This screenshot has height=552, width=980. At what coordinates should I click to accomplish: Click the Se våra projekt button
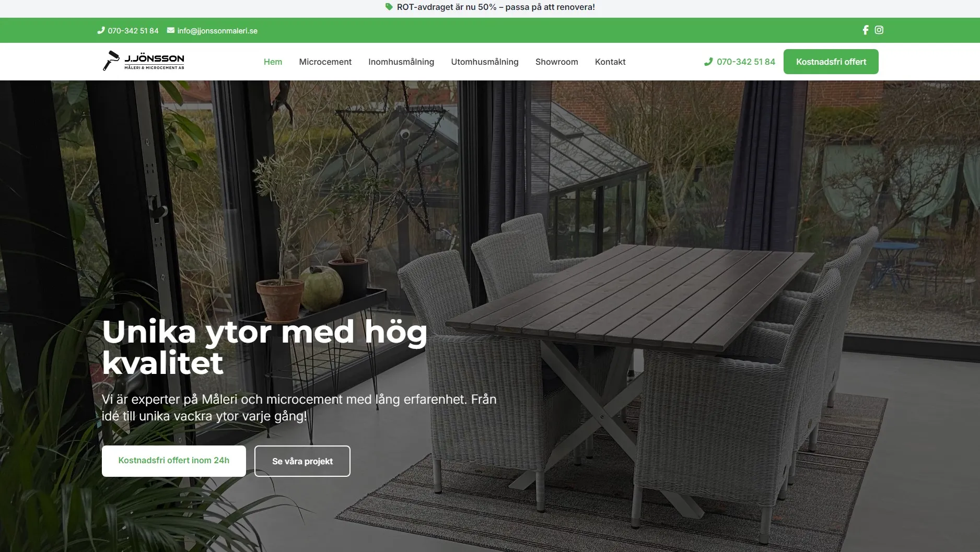click(x=302, y=461)
